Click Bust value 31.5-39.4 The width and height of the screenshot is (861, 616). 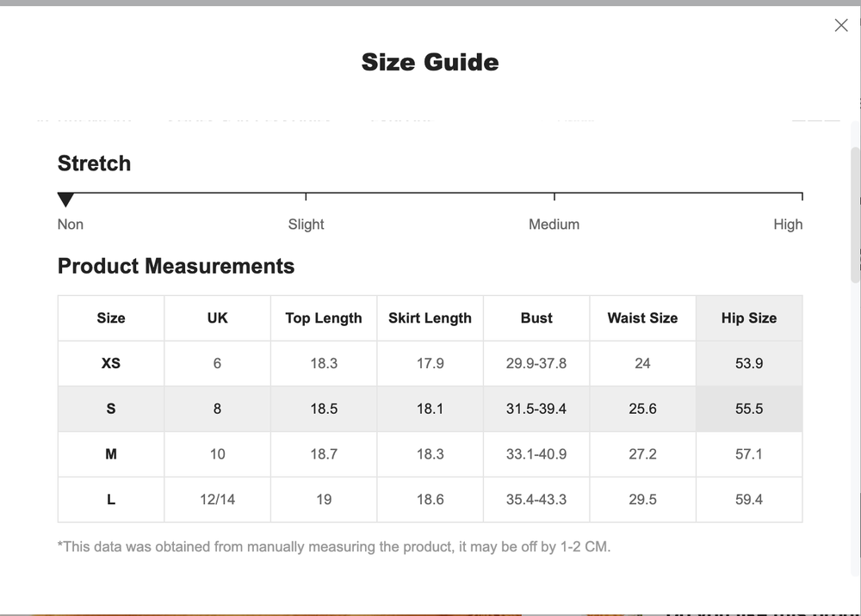(x=536, y=409)
